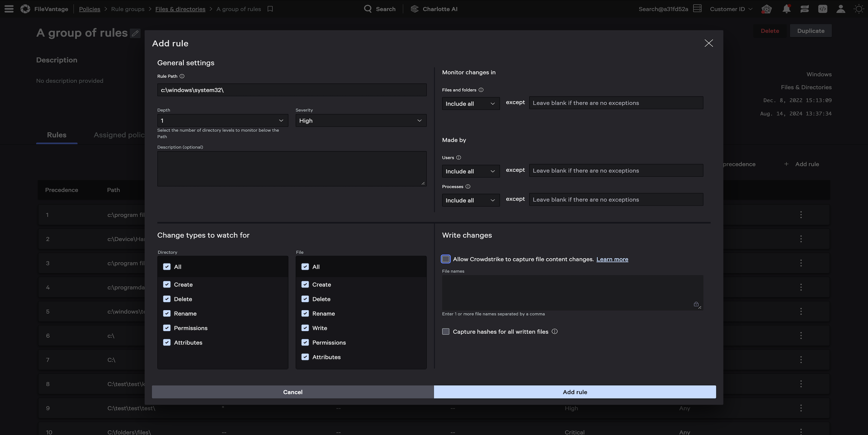Enable Capture hashes for all written files
The width and height of the screenshot is (868, 435).
pyautogui.click(x=445, y=331)
